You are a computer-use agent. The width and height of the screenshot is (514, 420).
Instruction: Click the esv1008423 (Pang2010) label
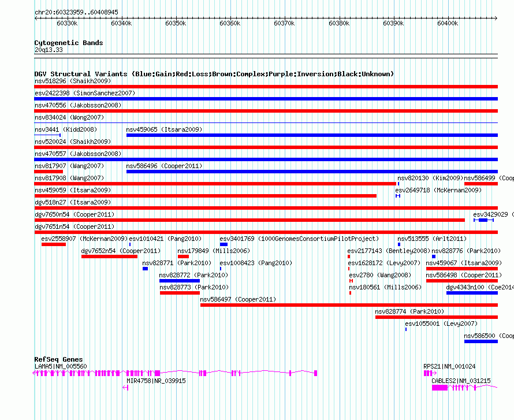coord(256,263)
